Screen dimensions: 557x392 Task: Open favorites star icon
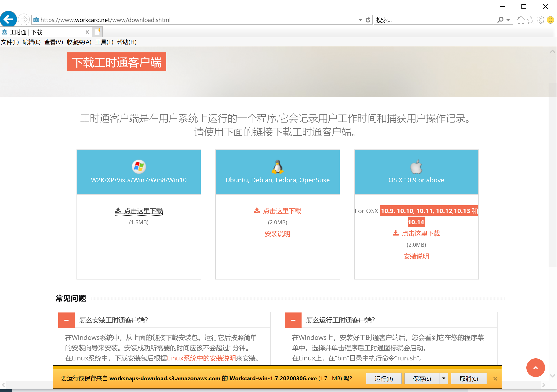pyautogui.click(x=531, y=20)
